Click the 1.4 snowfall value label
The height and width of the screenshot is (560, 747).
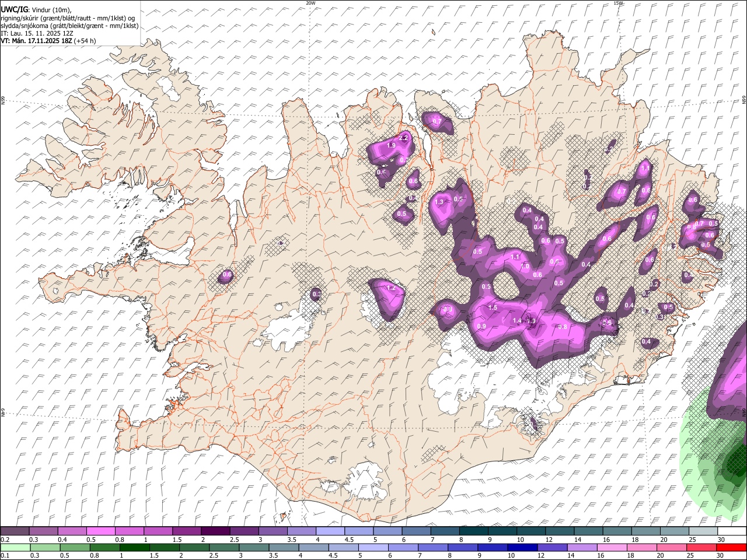click(517, 320)
